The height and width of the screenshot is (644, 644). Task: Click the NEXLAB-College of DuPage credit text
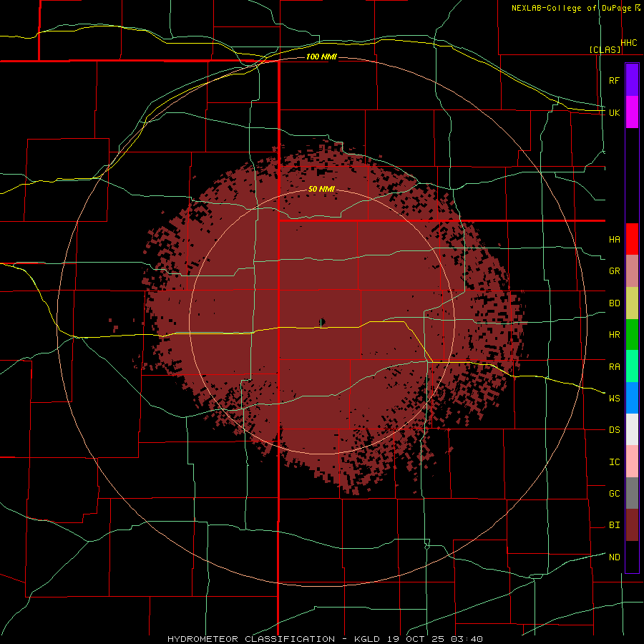click(x=572, y=8)
